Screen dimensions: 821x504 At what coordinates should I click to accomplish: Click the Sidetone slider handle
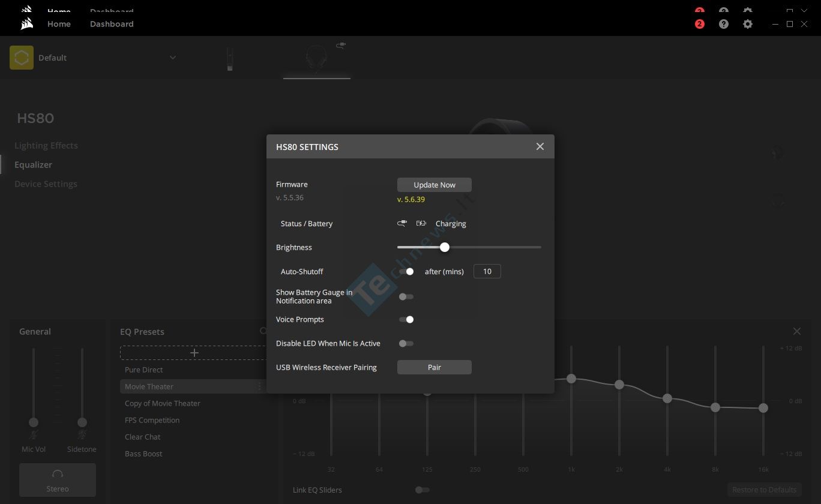tap(82, 422)
